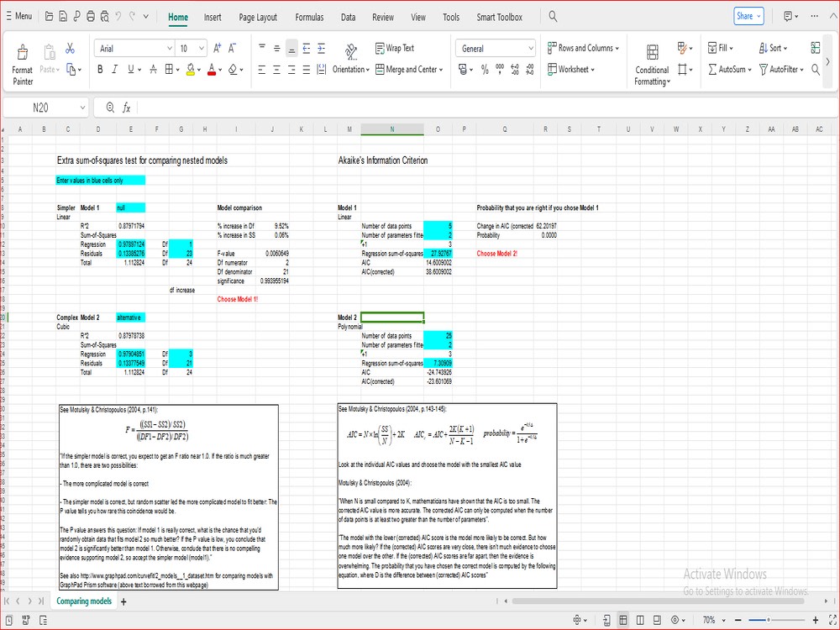Click Decrease Decimal Places icon
This screenshot has height=630, width=840.
[x=530, y=69]
